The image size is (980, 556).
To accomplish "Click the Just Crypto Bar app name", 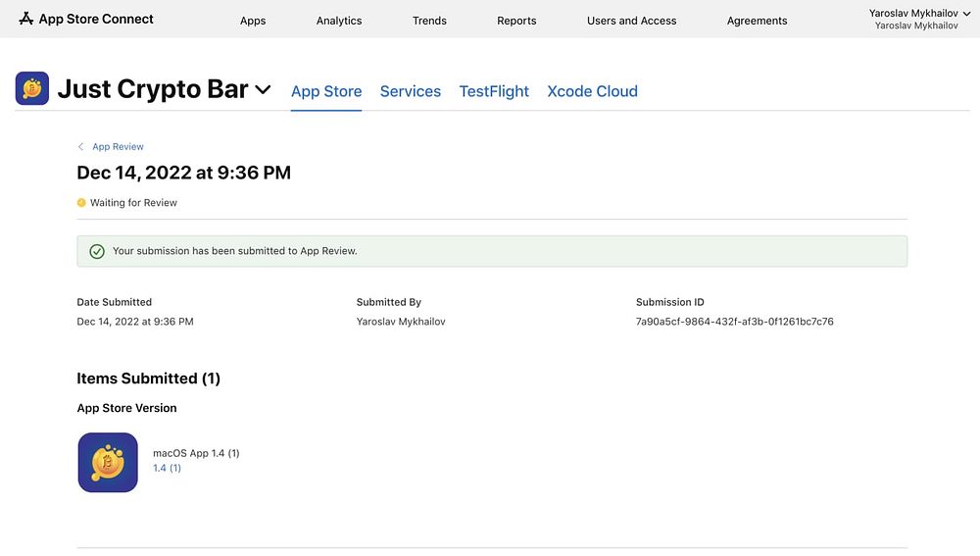I will tap(153, 89).
